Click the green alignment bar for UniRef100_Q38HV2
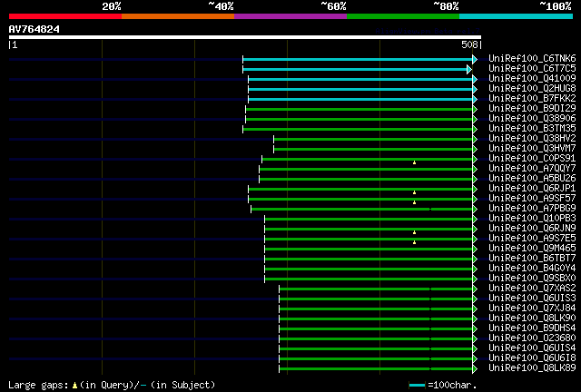 373,140
